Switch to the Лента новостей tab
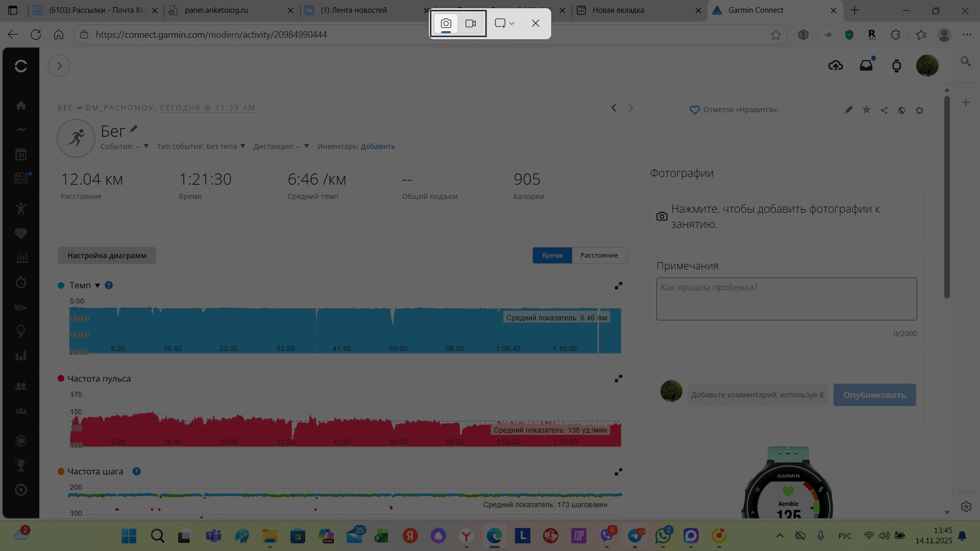This screenshot has height=551, width=980. (366, 10)
